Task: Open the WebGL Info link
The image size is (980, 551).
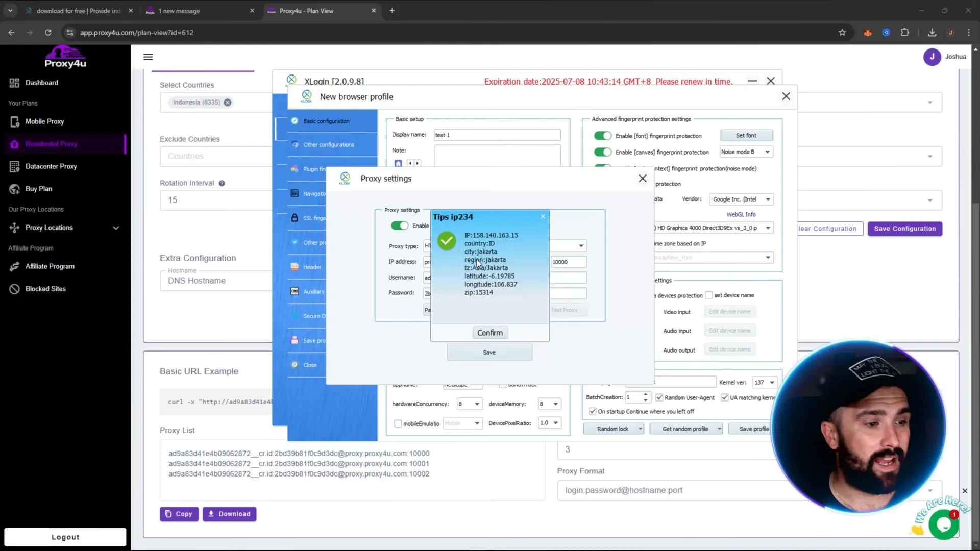Action: (741, 215)
